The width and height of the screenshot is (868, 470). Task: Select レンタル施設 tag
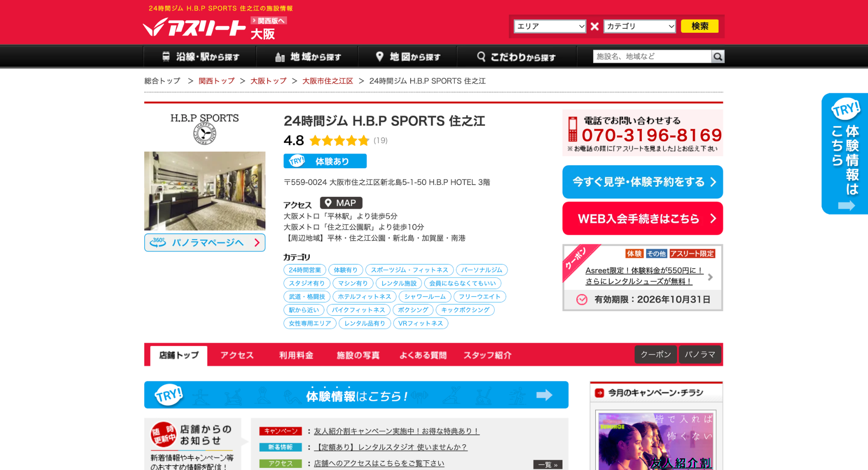click(x=399, y=283)
